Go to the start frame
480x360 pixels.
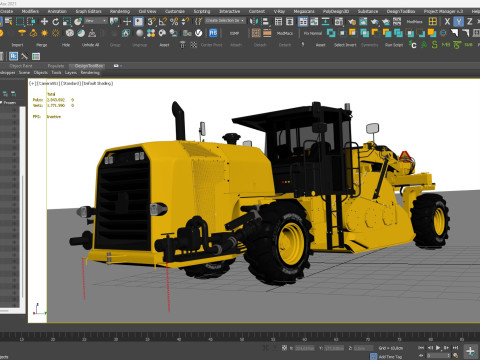(421, 348)
